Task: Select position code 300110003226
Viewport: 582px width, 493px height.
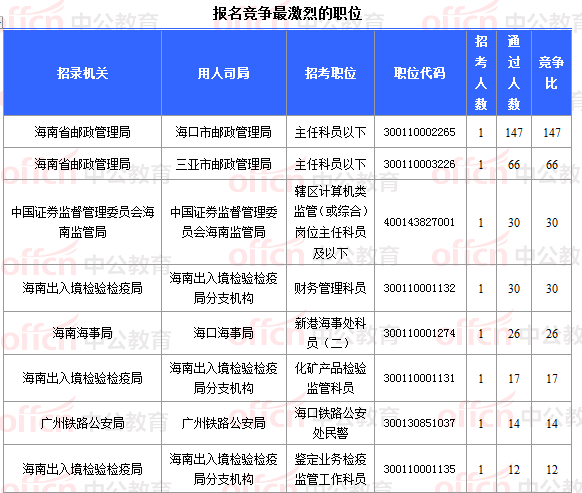Action: [419, 164]
